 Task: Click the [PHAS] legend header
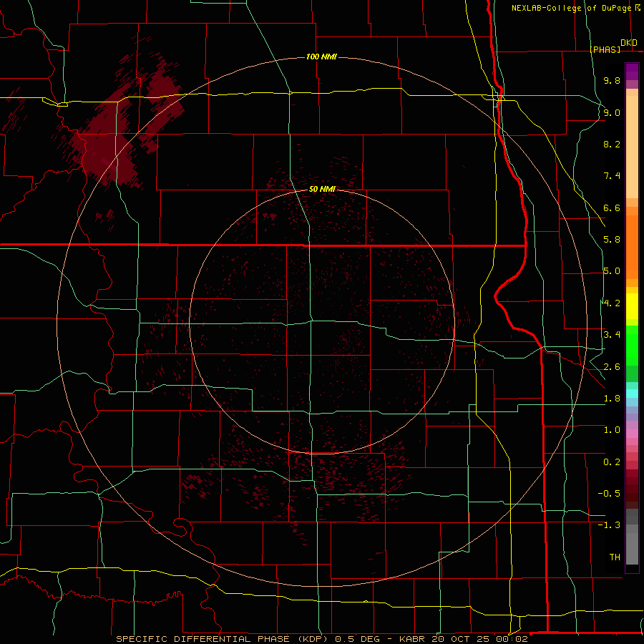pyautogui.click(x=605, y=49)
